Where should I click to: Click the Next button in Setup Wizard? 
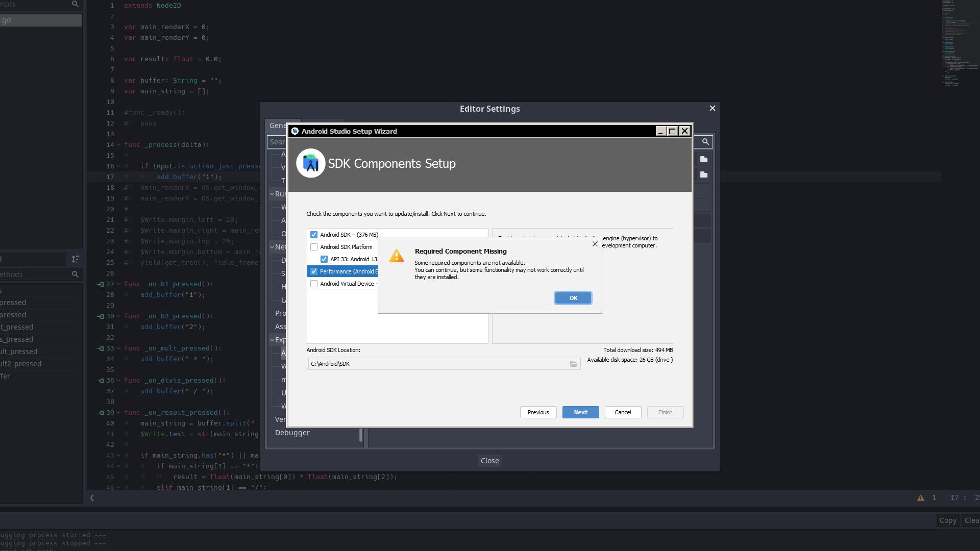(x=580, y=412)
